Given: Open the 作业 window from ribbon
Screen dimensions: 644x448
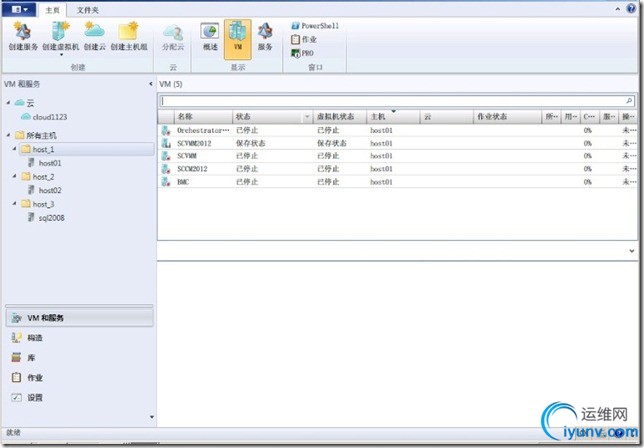Looking at the screenshot, I should 304,39.
